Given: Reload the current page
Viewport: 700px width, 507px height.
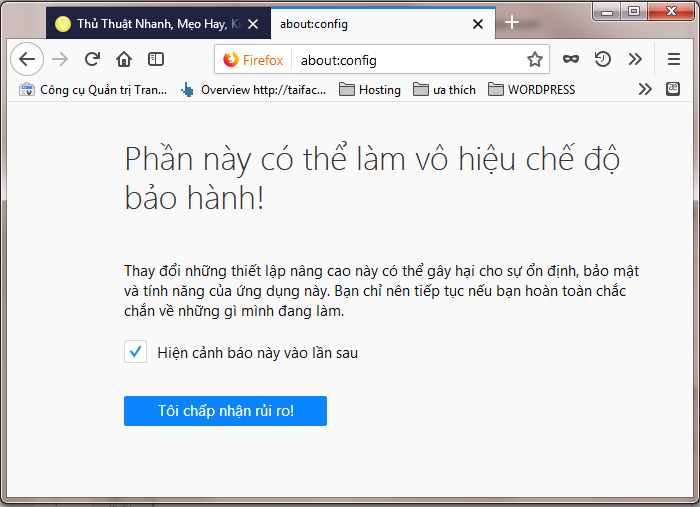Looking at the screenshot, I should click(92, 59).
